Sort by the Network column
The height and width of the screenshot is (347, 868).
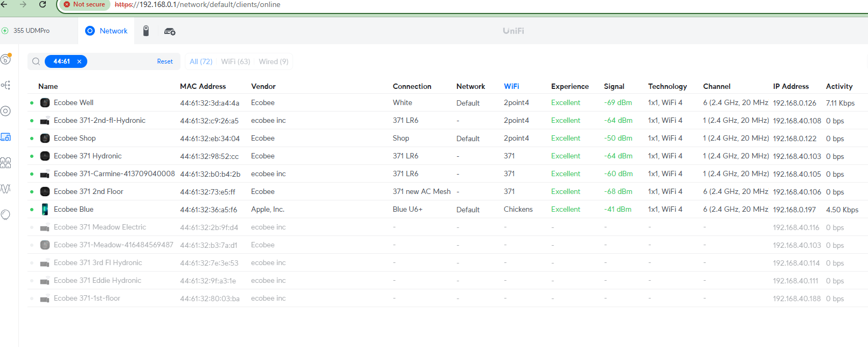click(471, 86)
